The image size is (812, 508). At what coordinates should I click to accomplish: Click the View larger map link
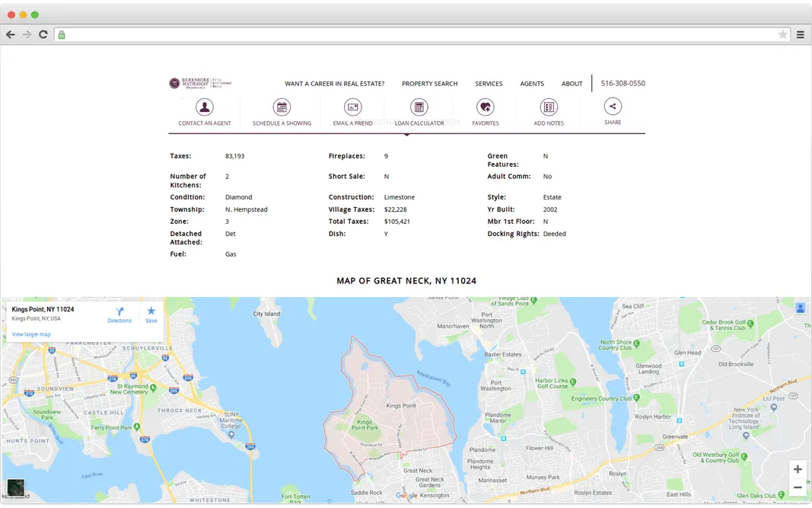click(x=31, y=334)
